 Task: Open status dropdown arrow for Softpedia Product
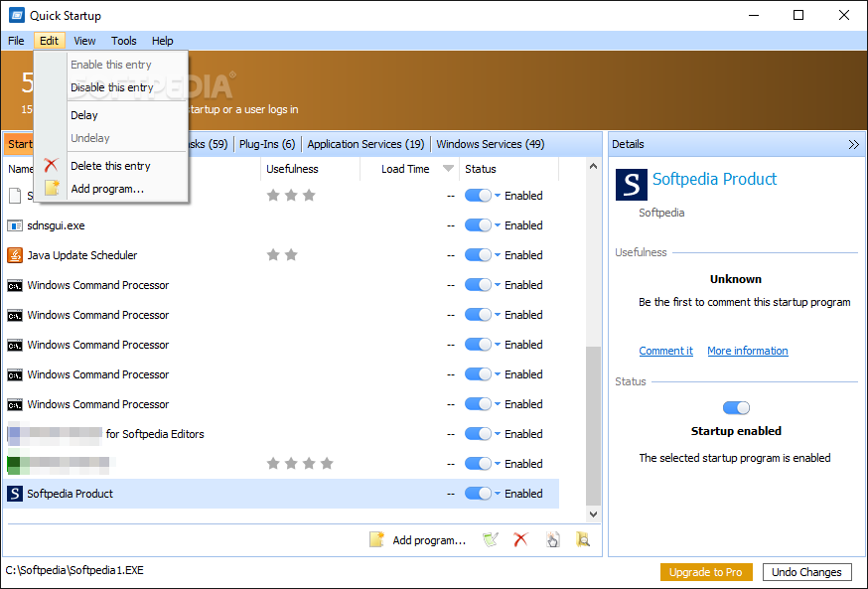(498, 494)
